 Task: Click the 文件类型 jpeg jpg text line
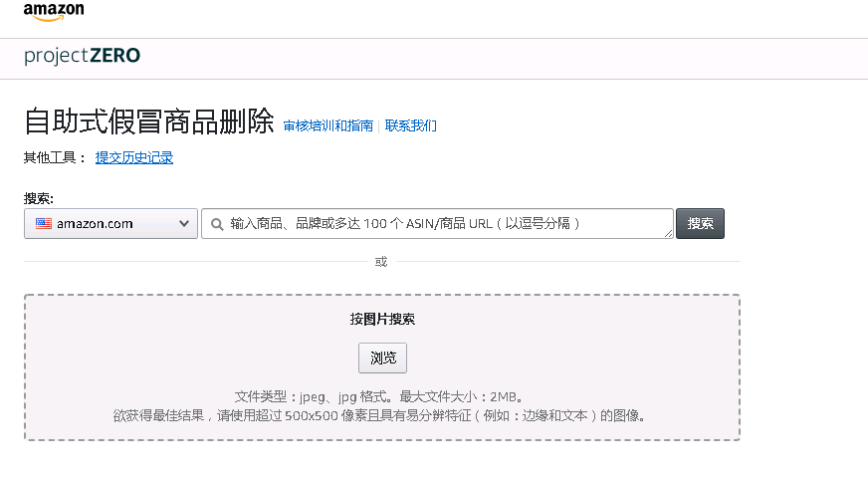click(379, 396)
